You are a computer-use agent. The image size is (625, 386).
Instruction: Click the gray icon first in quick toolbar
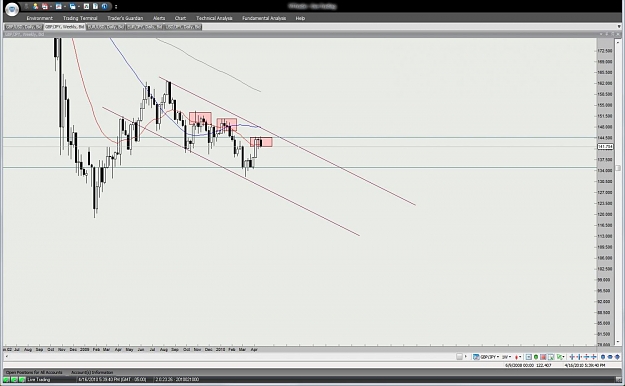click(26, 6)
